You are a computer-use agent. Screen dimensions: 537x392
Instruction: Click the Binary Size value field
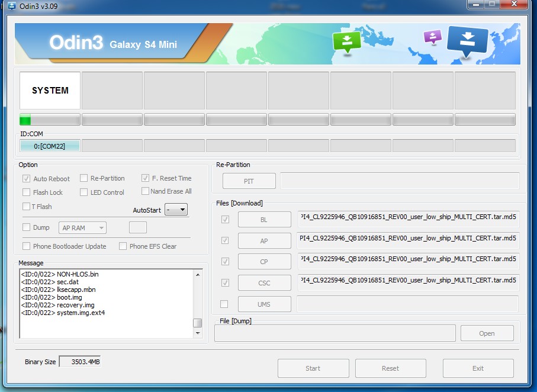coord(80,361)
